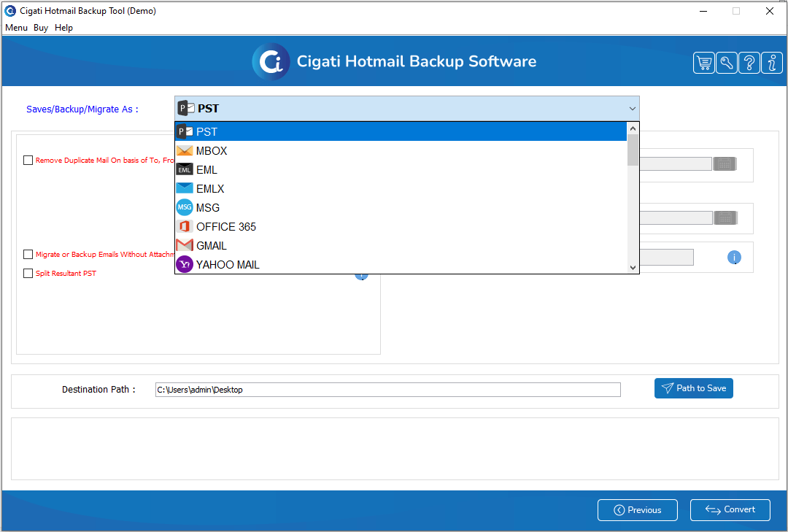Click the dropdown list scroll down arrow

[633, 268]
